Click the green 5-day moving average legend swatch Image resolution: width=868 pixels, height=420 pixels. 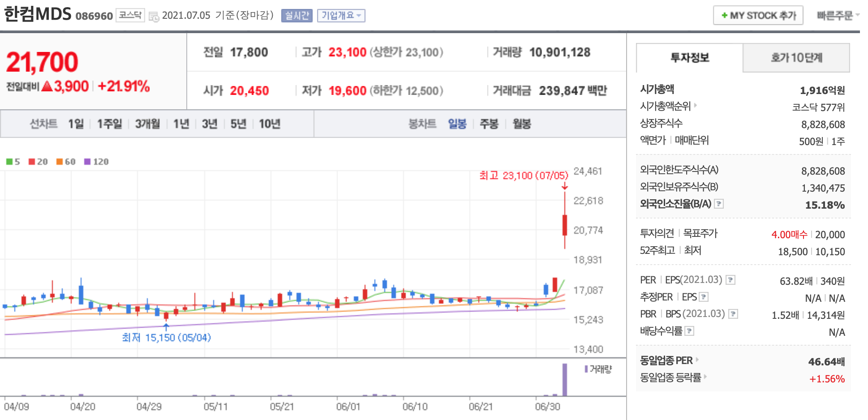point(9,162)
